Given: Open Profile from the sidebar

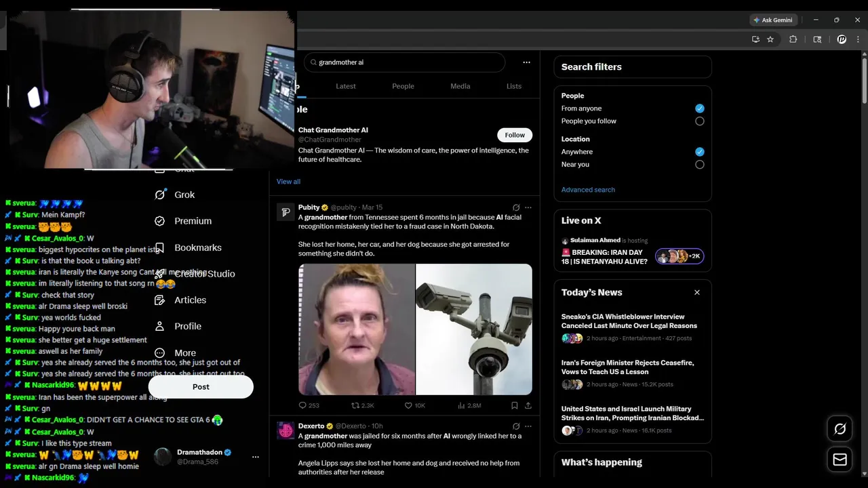Looking at the screenshot, I should click(x=178, y=326).
